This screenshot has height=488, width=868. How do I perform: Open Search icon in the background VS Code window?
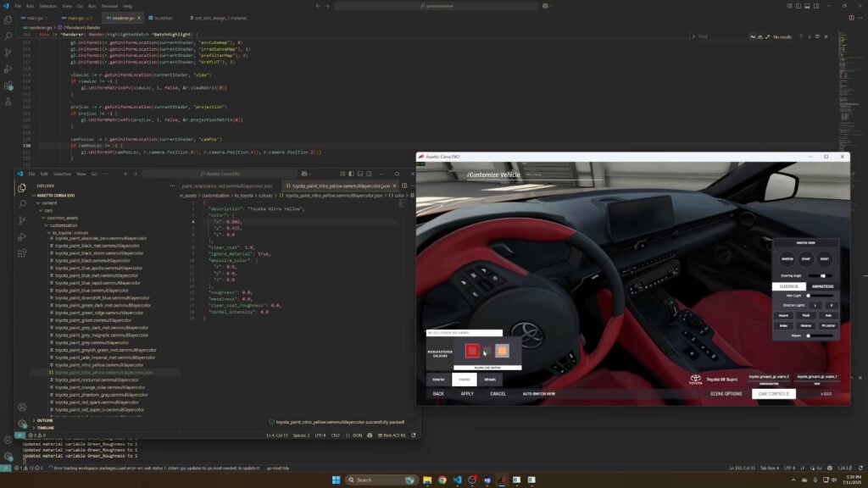pyautogui.click(x=8, y=36)
